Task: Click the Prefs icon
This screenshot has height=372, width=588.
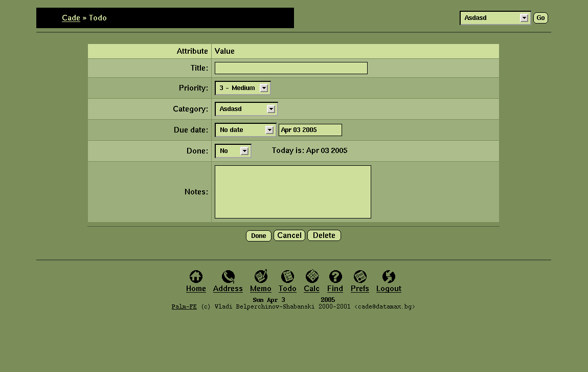Action: [x=360, y=277]
